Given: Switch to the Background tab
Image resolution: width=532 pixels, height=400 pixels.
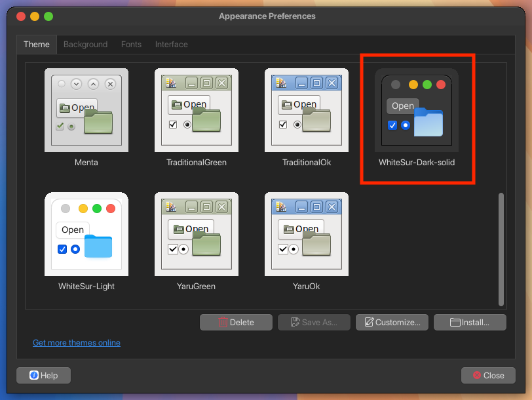Looking at the screenshot, I should point(85,45).
